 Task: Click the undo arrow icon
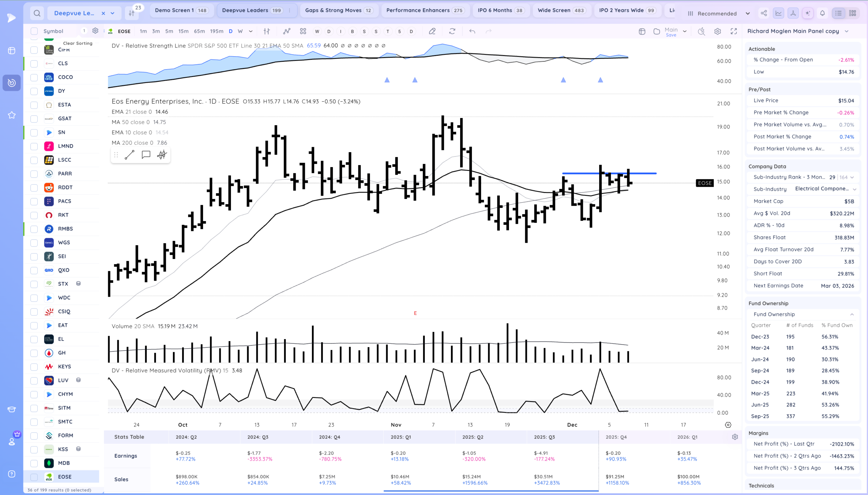[472, 31]
